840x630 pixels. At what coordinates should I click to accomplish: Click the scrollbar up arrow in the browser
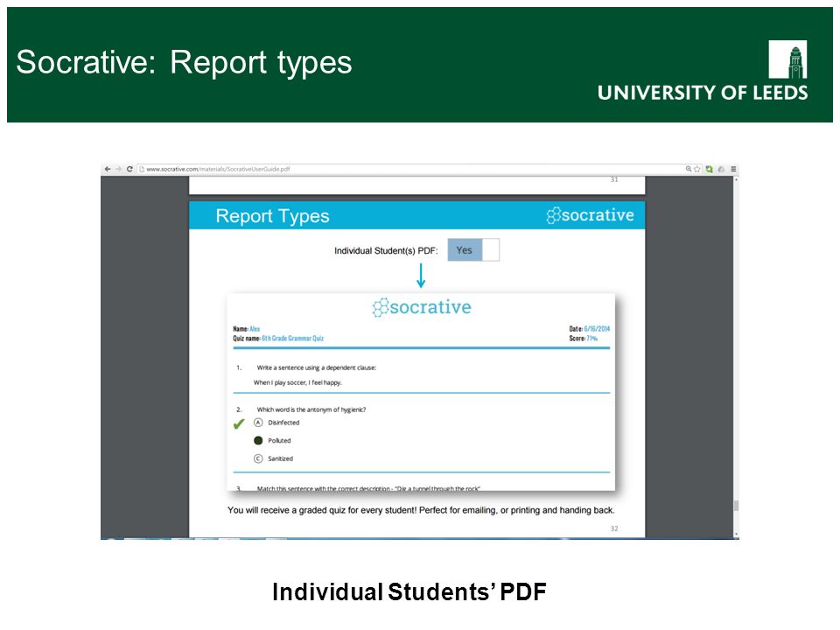pyautogui.click(x=736, y=179)
